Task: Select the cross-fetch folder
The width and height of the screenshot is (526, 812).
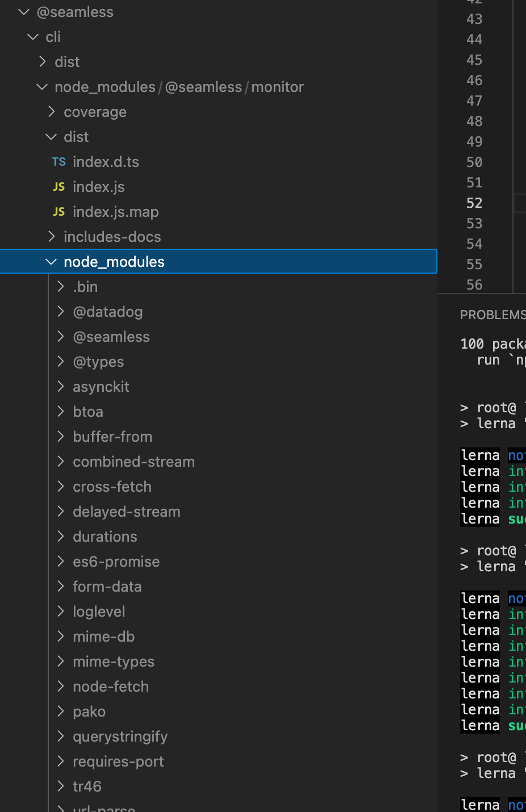Action: pyautogui.click(x=112, y=487)
